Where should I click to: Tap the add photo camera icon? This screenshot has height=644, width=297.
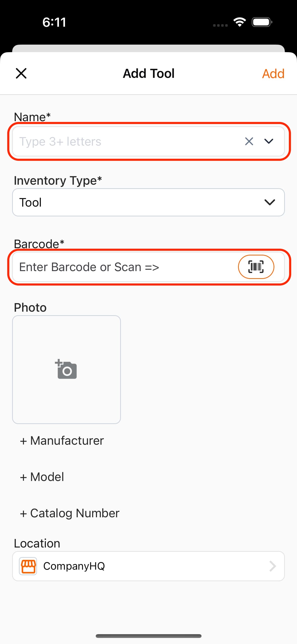(66, 369)
